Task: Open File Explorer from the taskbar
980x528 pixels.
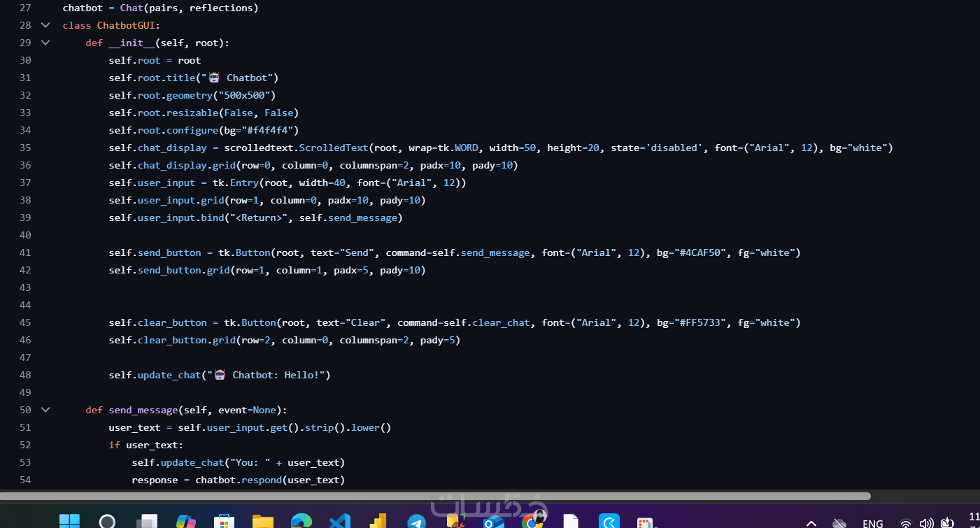Action: [x=262, y=522]
